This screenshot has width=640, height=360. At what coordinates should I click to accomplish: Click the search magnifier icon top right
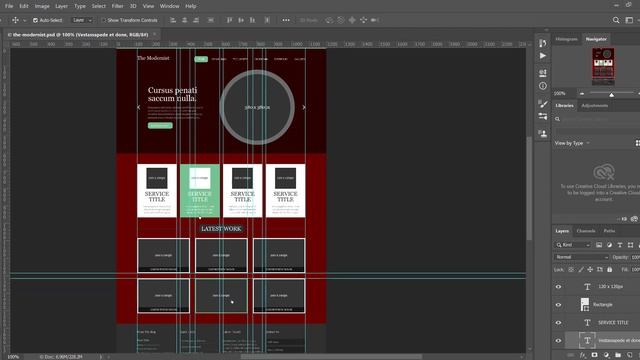616,20
